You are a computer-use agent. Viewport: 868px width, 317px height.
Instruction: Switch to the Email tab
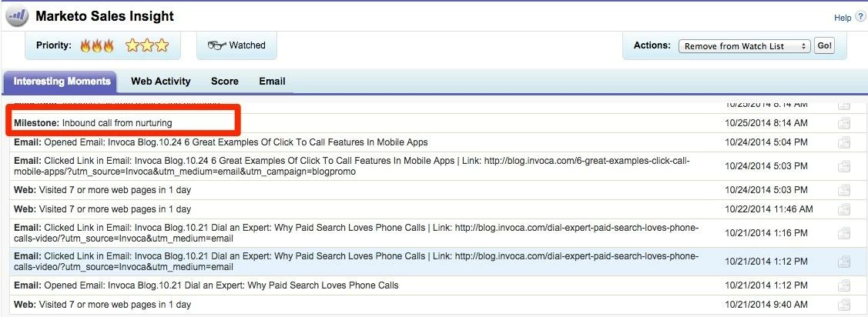pyautogui.click(x=273, y=82)
